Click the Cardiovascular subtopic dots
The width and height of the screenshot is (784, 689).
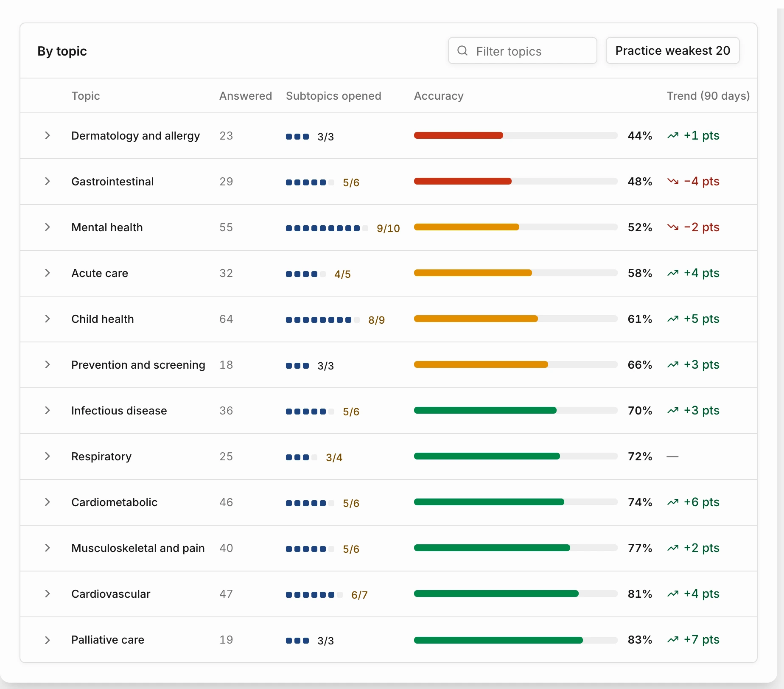[x=314, y=595]
